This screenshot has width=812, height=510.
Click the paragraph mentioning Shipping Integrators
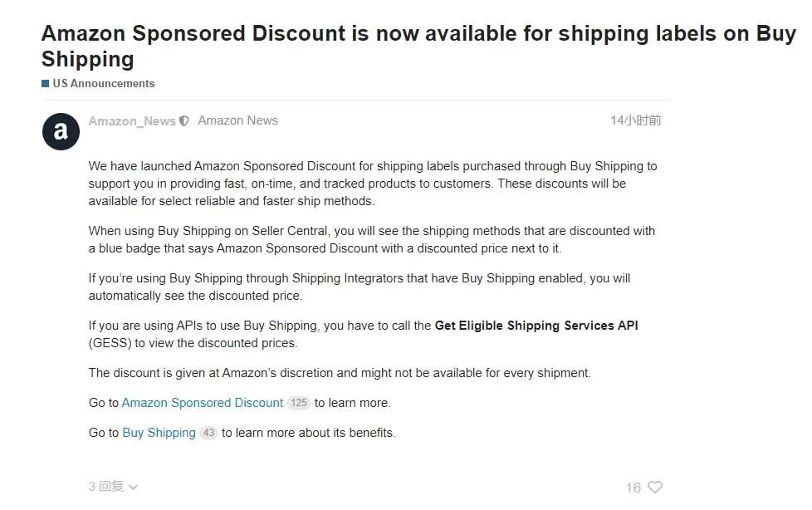point(360,287)
